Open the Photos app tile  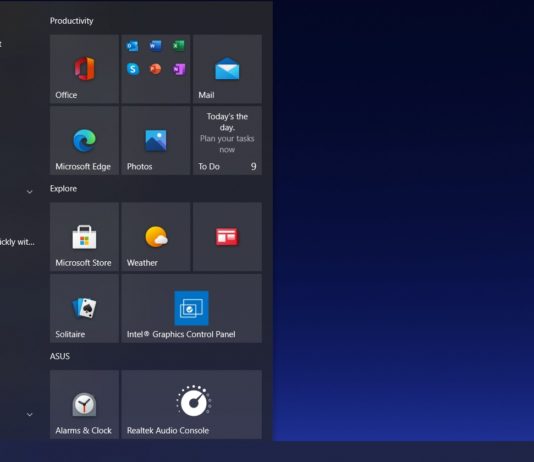(156, 140)
